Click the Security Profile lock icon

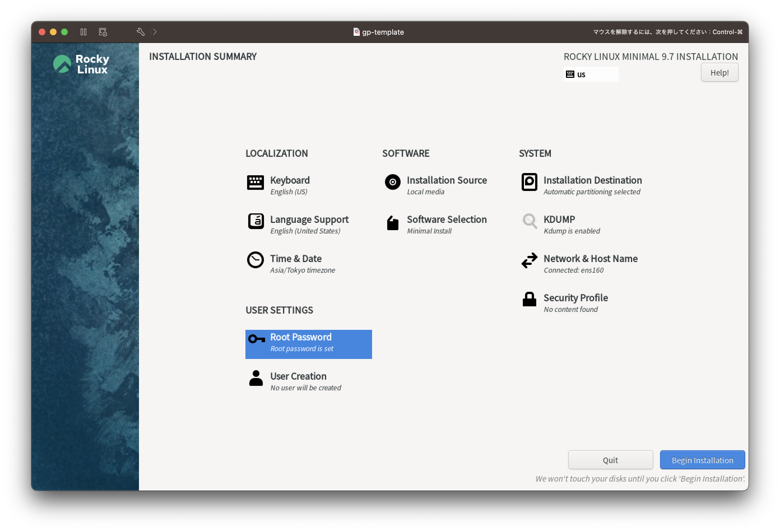[x=529, y=299]
